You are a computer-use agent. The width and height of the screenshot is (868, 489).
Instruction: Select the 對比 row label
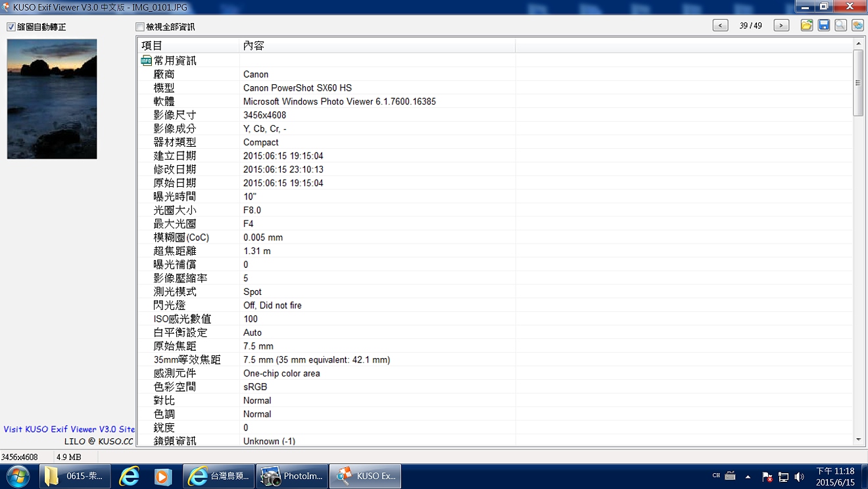(164, 401)
